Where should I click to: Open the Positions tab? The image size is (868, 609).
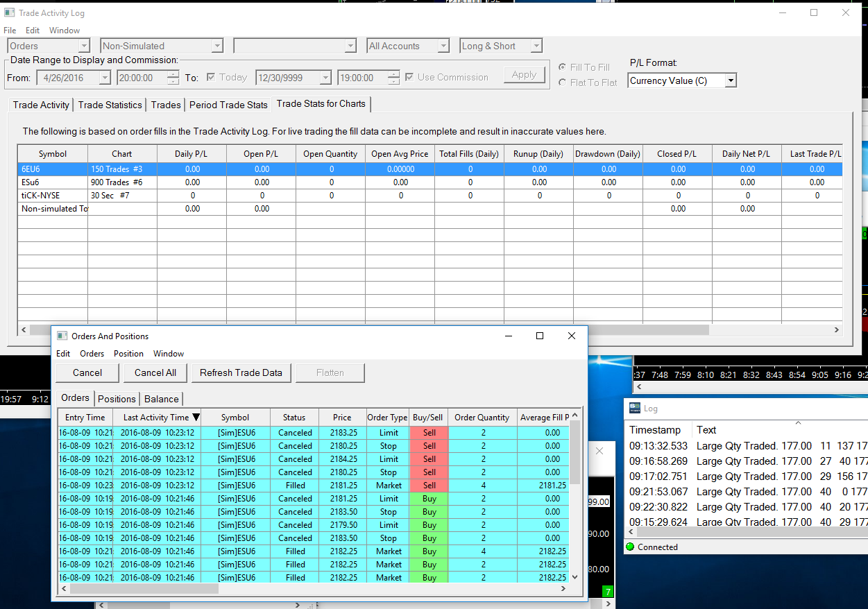pyautogui.click(x=117, y=399)
